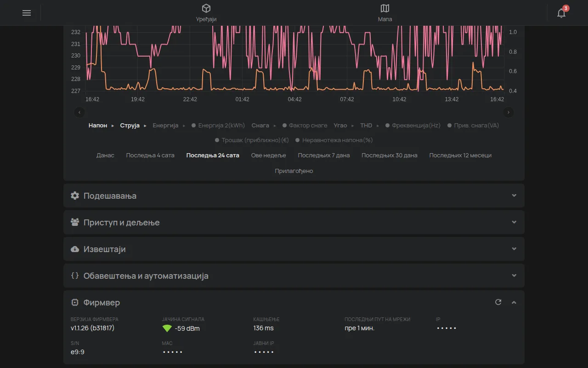Image resolution: width=588 pixels, height=368 pixels.
Task: Click the Приступ и дељење users icon
Action: (x=75, y=222)
